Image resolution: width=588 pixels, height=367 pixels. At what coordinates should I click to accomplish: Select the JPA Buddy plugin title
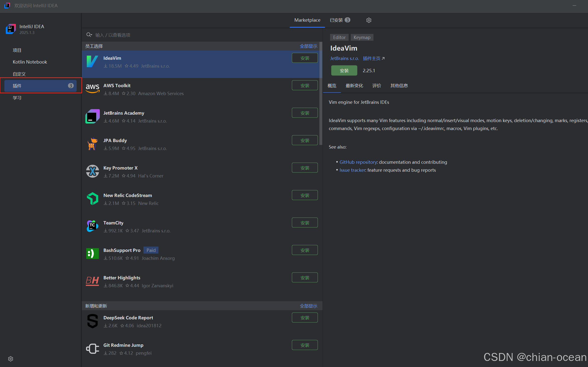115,141
